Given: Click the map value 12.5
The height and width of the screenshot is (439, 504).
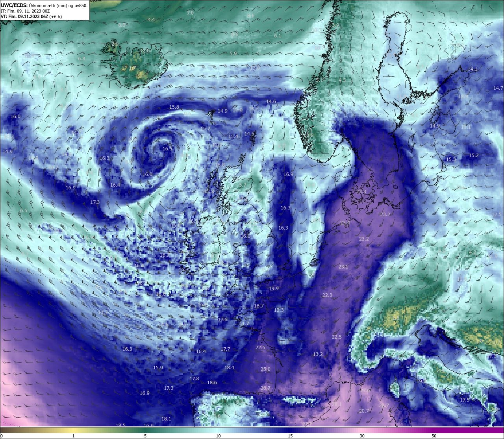Looking at the screenshot, I should click(497, 214).
